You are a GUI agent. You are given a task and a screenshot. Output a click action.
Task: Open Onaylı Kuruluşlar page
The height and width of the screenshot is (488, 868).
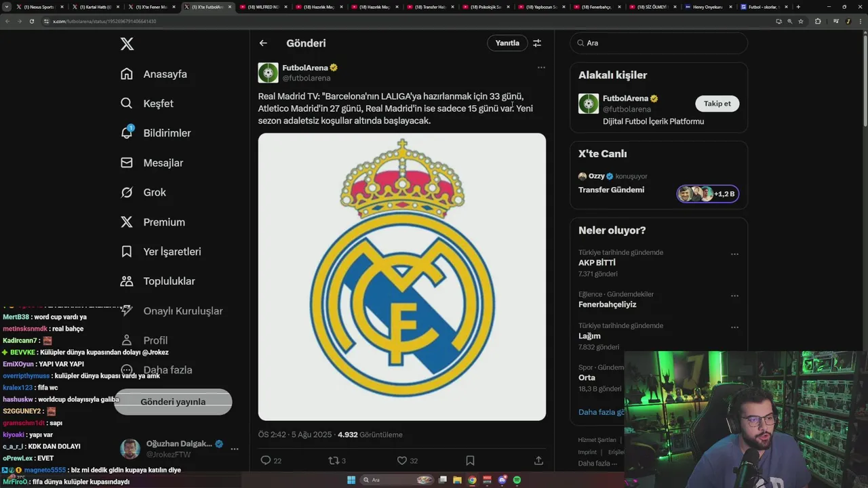171,311
